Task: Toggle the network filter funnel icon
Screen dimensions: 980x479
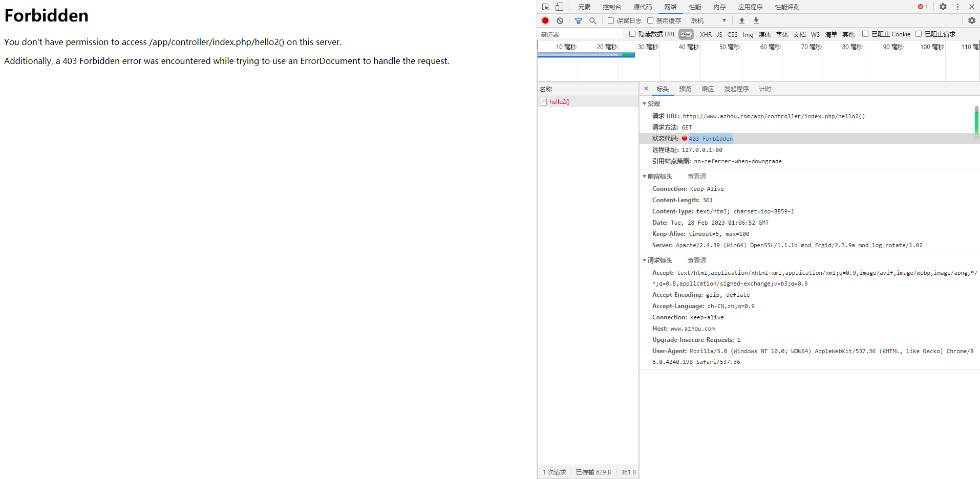Action: coord(579,20)
